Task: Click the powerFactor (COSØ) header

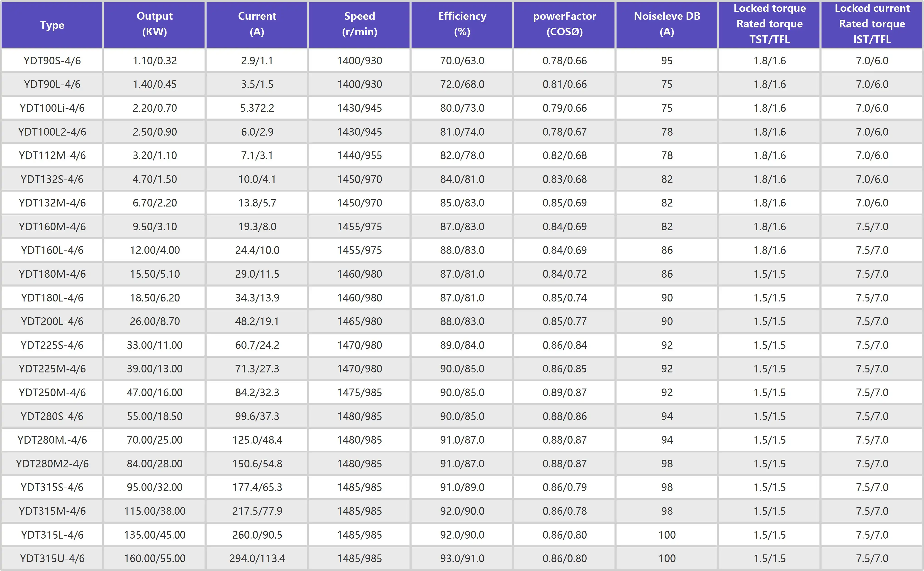Action: (564, 24)
